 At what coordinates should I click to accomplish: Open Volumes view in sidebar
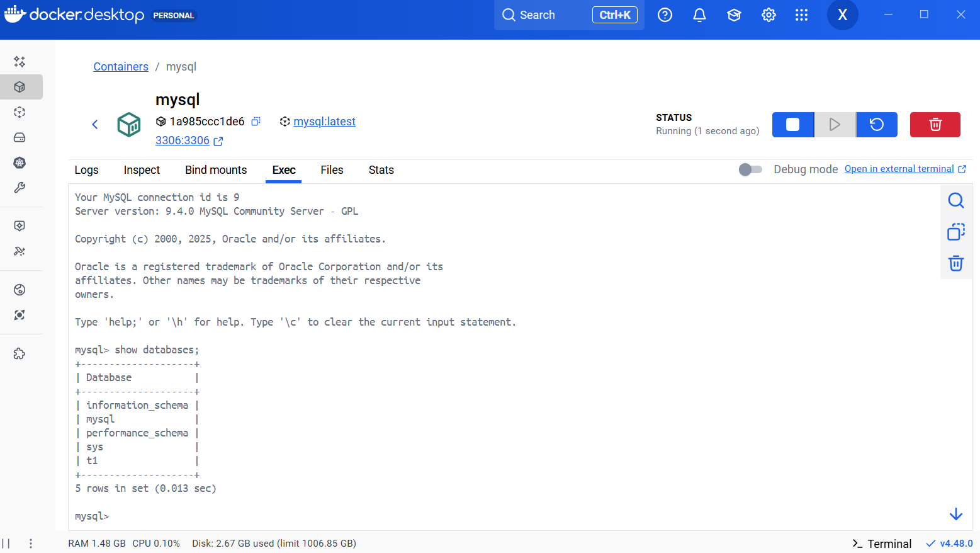(20, 137)
